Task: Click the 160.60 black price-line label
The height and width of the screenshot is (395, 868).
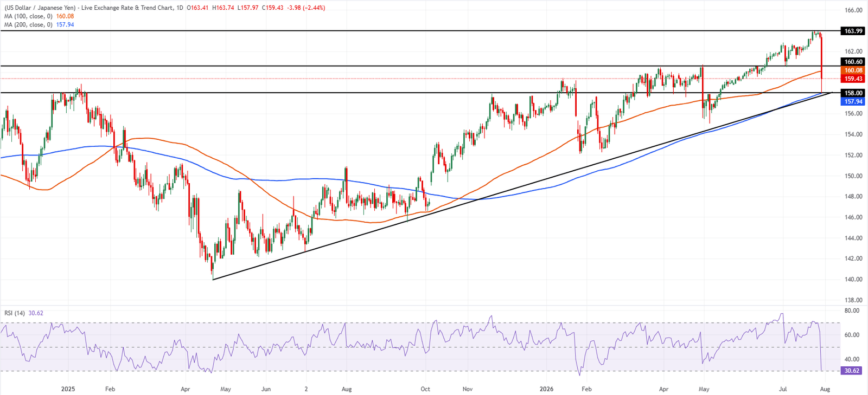Action: click(x=853, y=62)
